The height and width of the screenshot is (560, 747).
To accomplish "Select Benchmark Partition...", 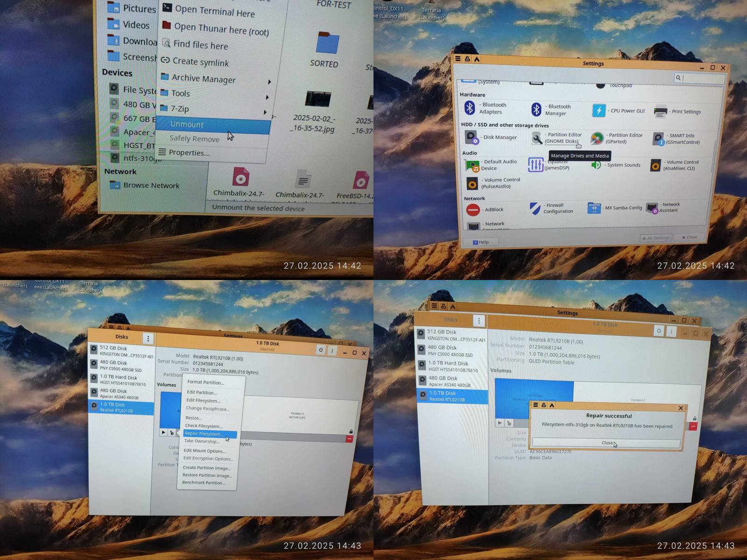I will click(204, 483).
